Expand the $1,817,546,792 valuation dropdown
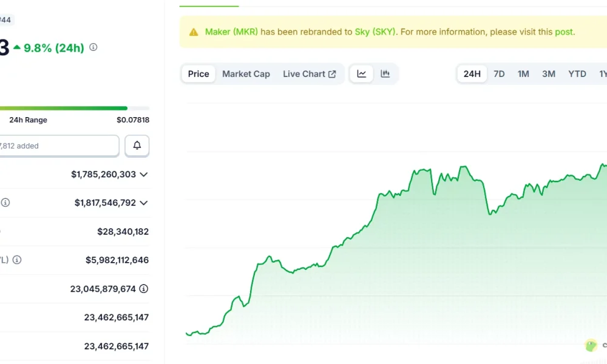 point(143,203)
